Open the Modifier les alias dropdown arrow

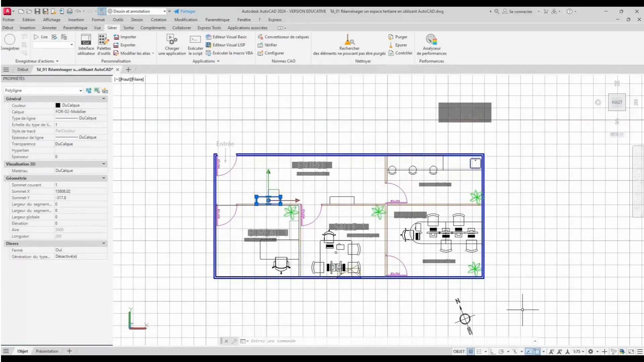pos(153,53)
